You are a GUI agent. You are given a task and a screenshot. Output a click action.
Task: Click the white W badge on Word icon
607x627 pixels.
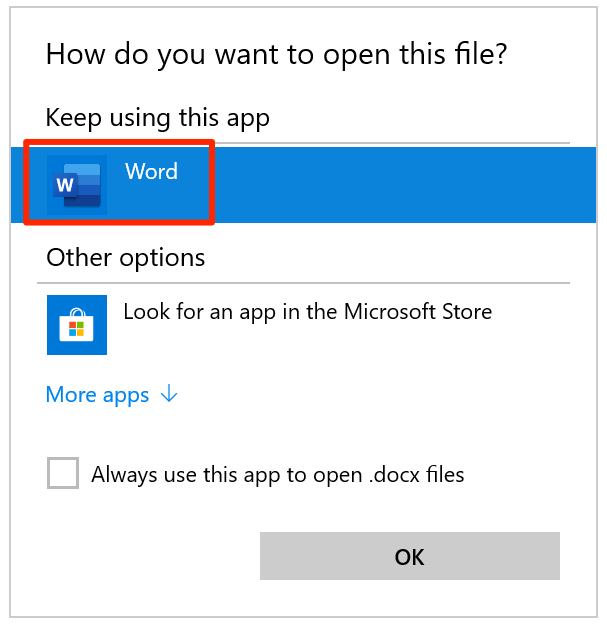point(65,186)
